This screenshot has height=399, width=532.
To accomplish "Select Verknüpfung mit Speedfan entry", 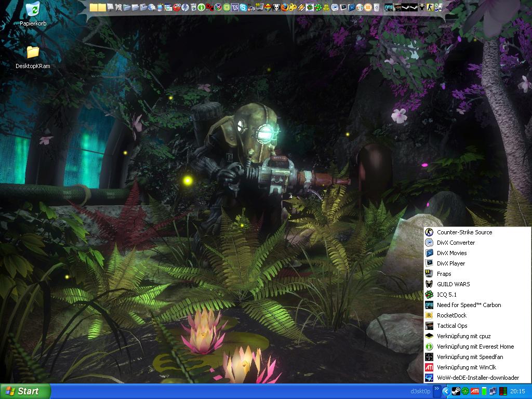I will [477, 357].
